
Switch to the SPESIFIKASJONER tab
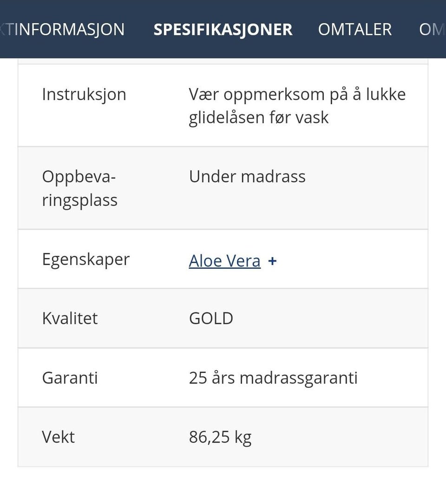[x=223, y=30]
